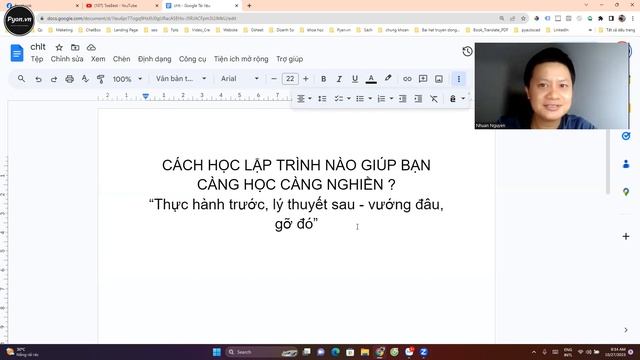The height and width of the screenshot is (360, 640).
Task: Open the highlight color picker
Action: (x=388, y=78)
